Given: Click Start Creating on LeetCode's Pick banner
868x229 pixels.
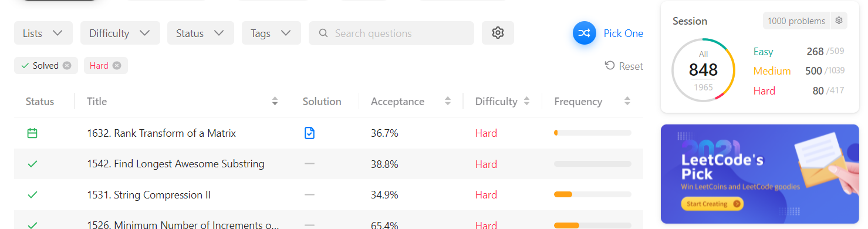Looking at the screenshot, I should 712,204.
